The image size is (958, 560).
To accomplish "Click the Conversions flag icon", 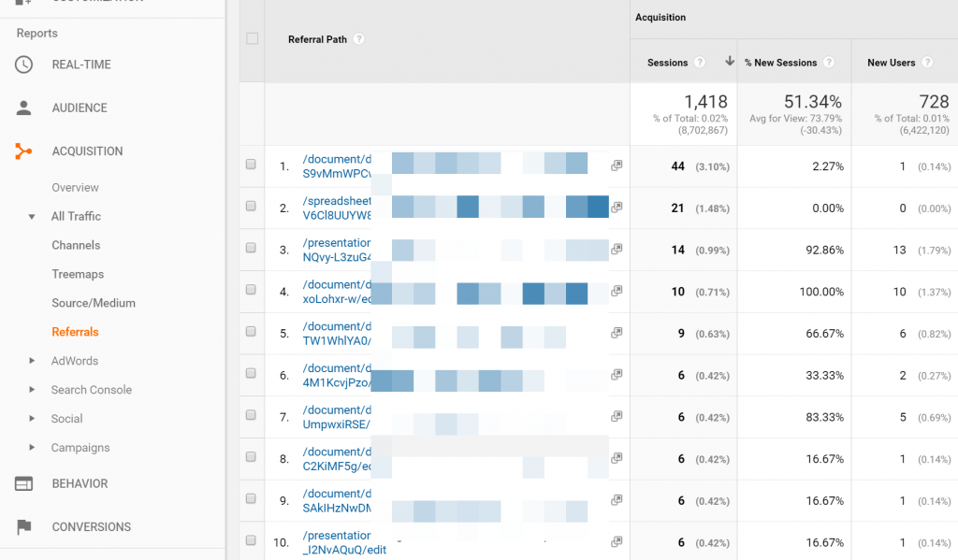I will tap(23, 526).
